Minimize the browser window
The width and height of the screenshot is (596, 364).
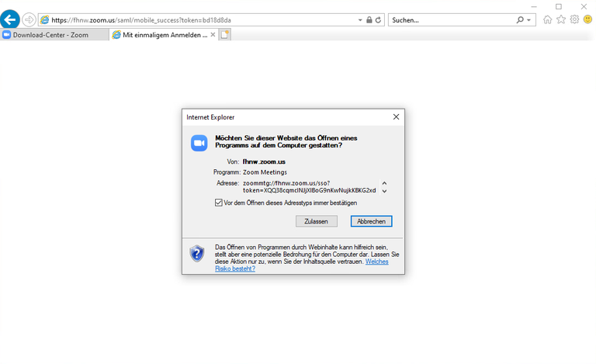pos(534,7)
